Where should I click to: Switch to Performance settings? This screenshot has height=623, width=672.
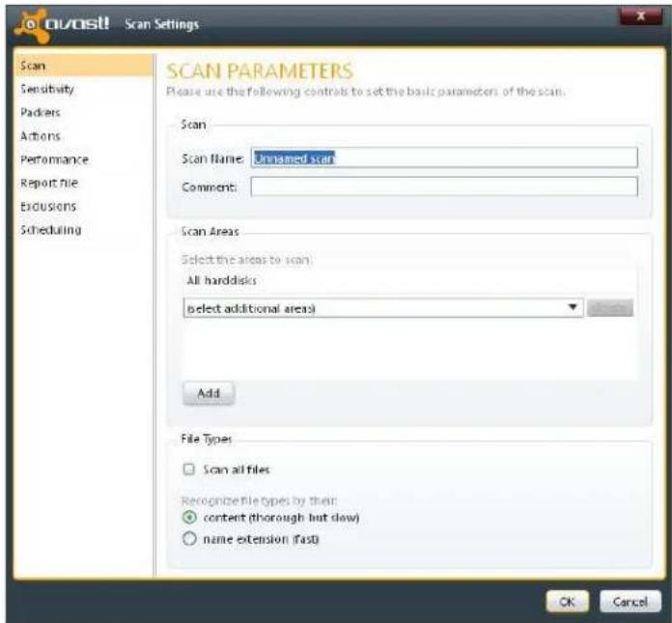pyautogui.click(x=54, y=159)
